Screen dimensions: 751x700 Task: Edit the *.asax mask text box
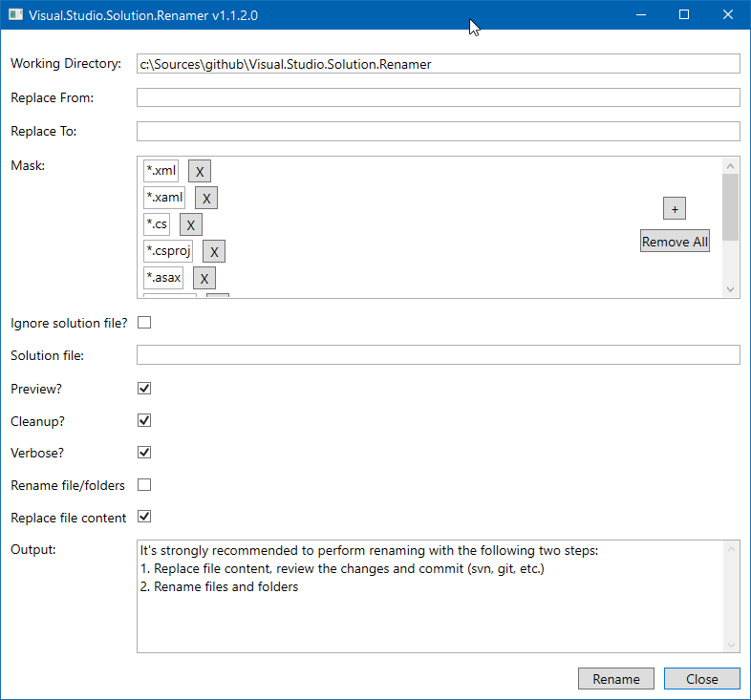(x=163, y=278)
